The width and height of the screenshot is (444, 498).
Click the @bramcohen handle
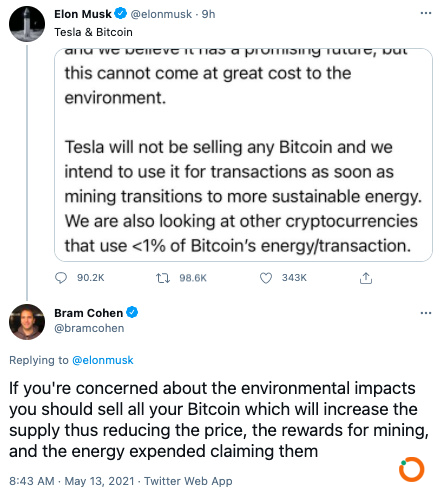(89, 328)
